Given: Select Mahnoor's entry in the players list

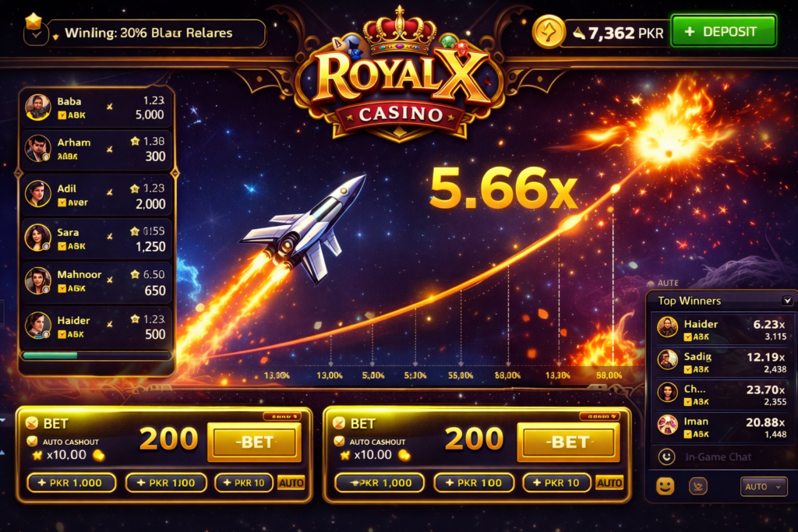Looking at the screenshot, I should 96,282.
